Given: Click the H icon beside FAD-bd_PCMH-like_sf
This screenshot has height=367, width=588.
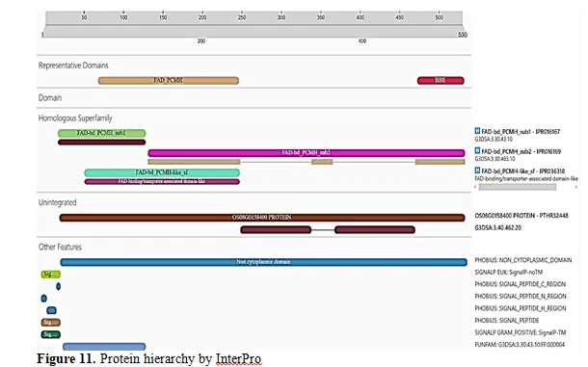Looking at the screenshot, I should [477, 170].
